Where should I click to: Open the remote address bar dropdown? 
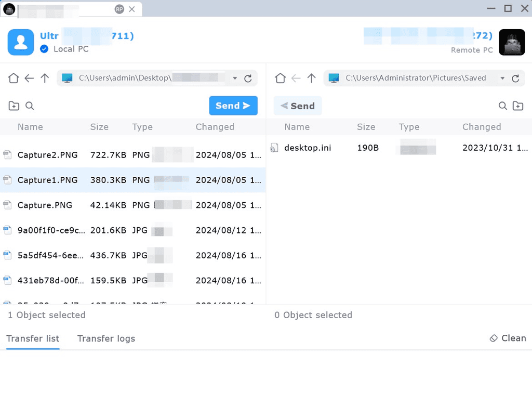coord(502,77)
